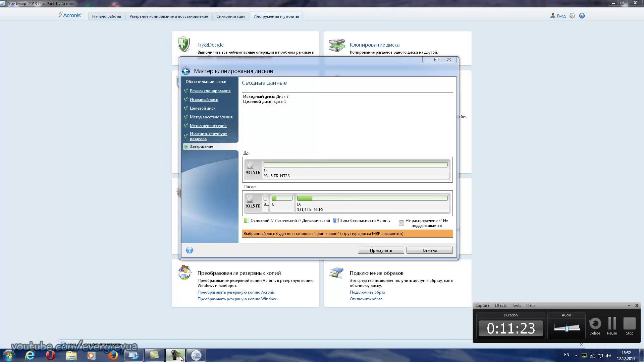This screenshot has height=362, width=644.
Task: Click the Подключение образов icon
Action: tap(336, 272)
